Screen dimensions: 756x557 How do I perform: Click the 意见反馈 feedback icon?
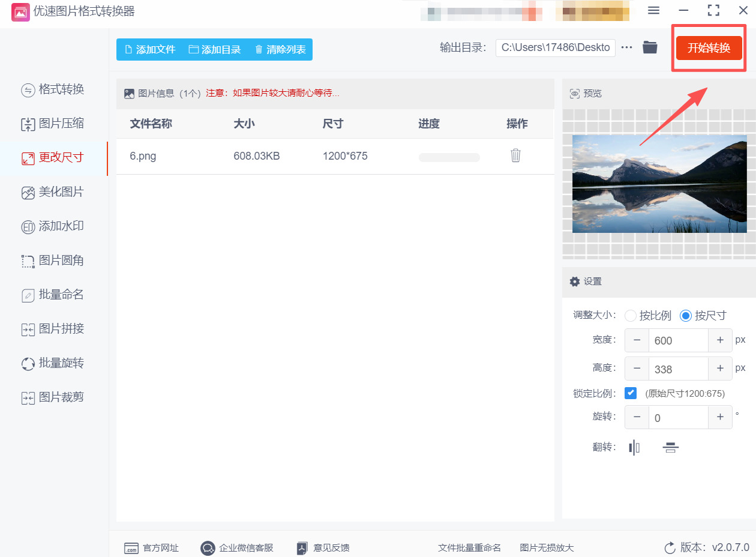tap(302, 548)
